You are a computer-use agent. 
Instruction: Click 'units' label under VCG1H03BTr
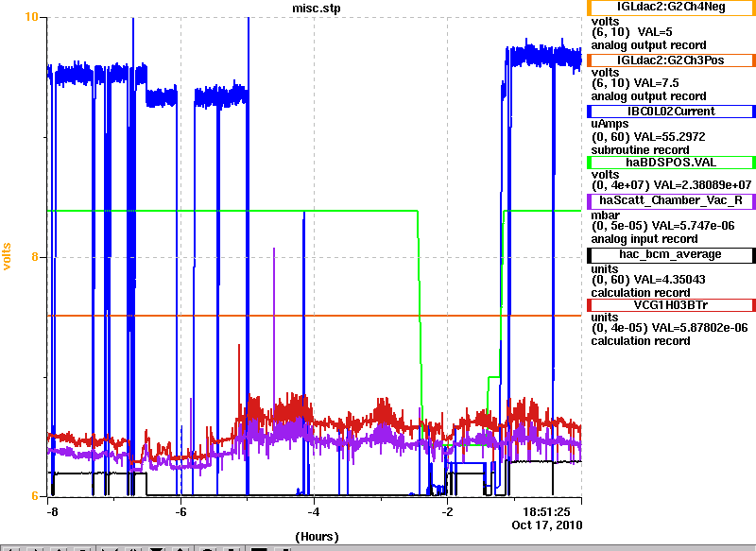(605, 318)
